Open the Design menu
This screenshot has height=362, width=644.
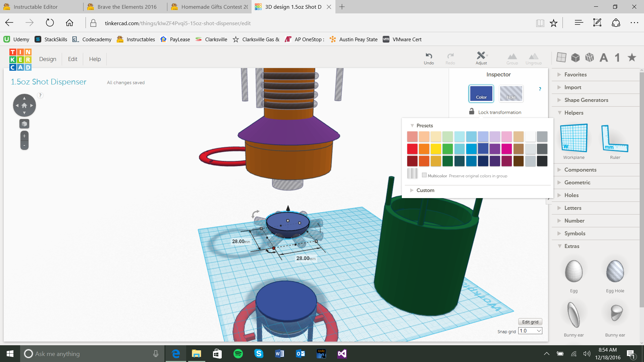[48, 59]
